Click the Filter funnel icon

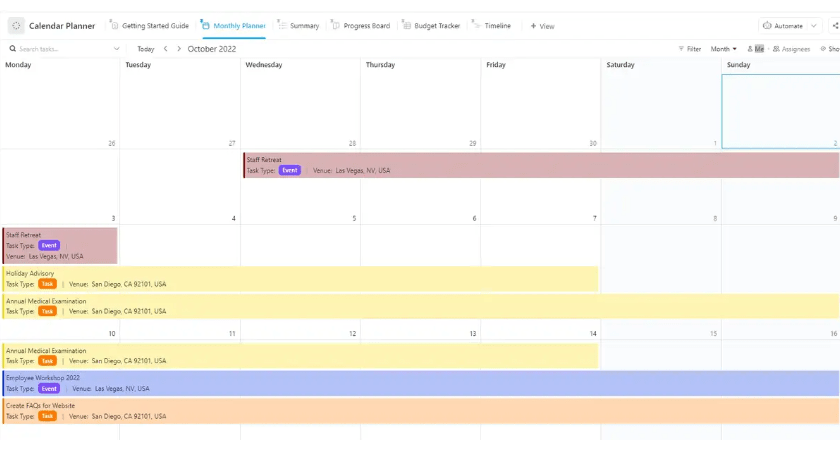[681, 49]
